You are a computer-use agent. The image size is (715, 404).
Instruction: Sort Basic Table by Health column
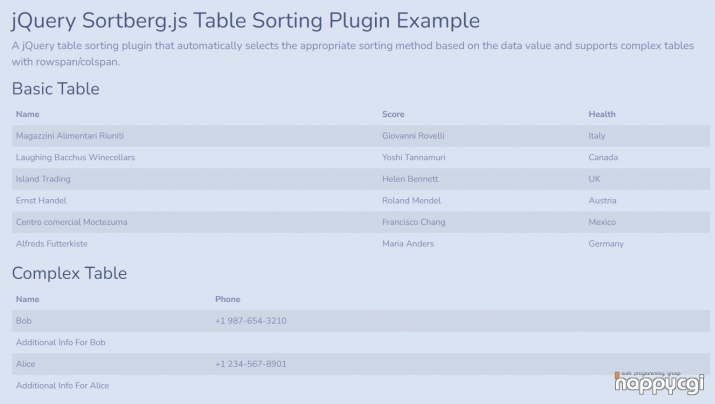(602, 114)
